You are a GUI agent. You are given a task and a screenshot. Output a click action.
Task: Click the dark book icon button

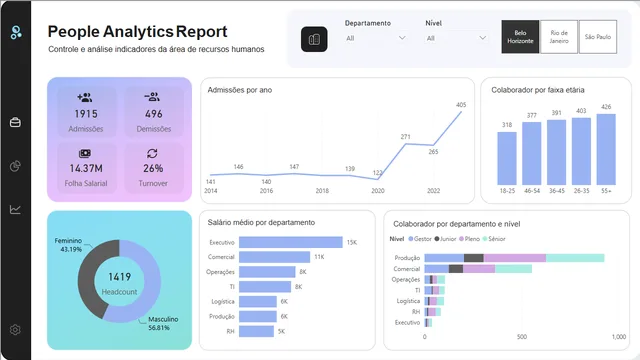pos(314,39)
